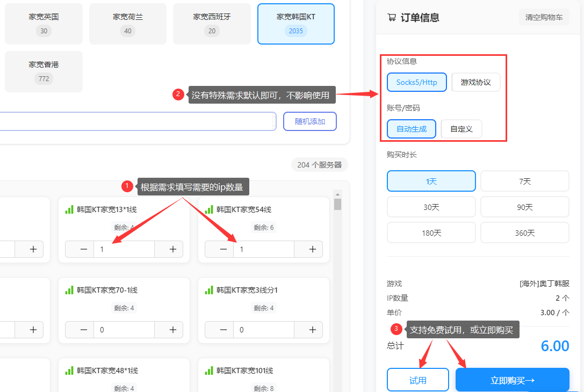Screen dimensions: 584x392
Task: Open the 家宽香港 region tab
Action: coord(44,71)
